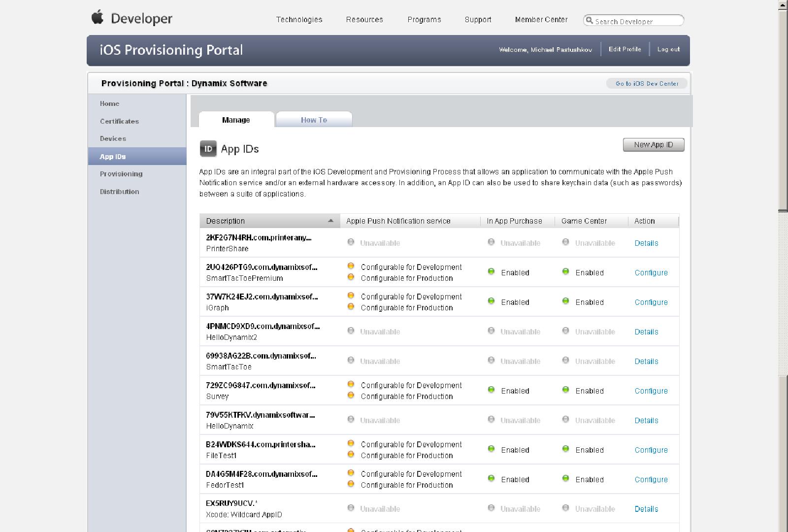The height and width of the screenshot is (532, 788).
Task: Click the Game Center column header
Action: 591,221
